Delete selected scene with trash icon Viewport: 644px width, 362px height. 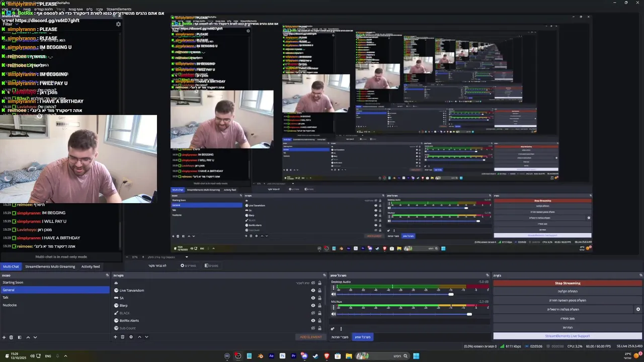11,337
